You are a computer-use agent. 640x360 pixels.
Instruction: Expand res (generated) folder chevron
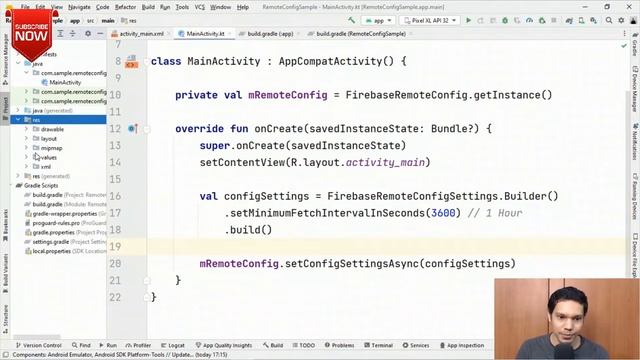click(18, 176)
